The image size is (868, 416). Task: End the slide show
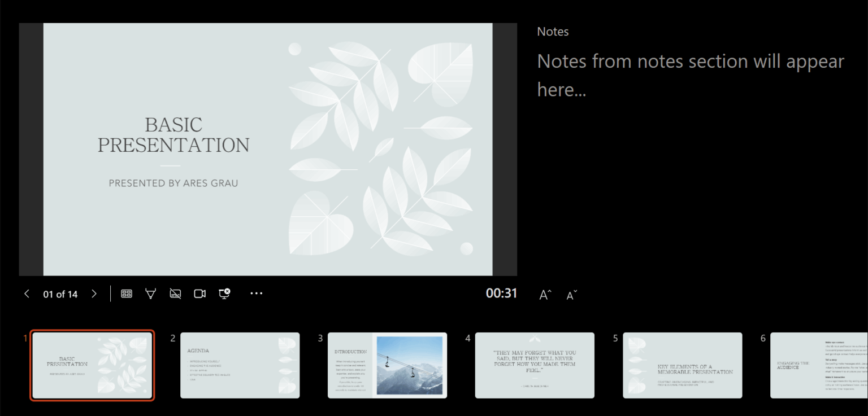coord(224,294)
